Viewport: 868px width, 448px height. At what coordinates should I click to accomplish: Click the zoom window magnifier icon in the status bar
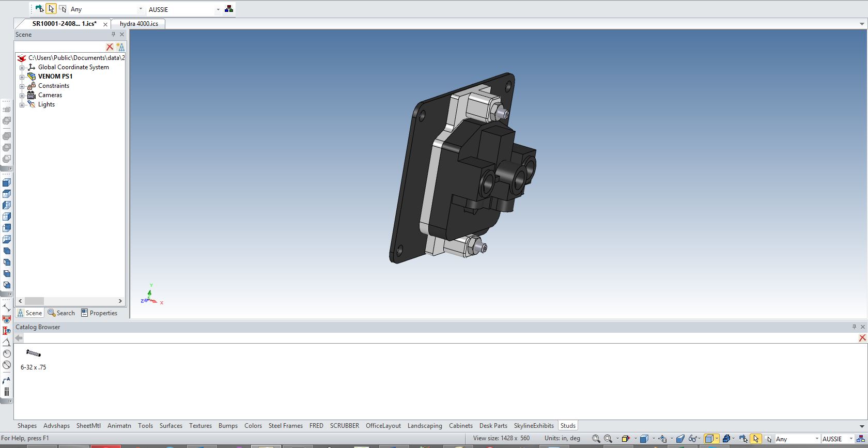tap(596, 439)
